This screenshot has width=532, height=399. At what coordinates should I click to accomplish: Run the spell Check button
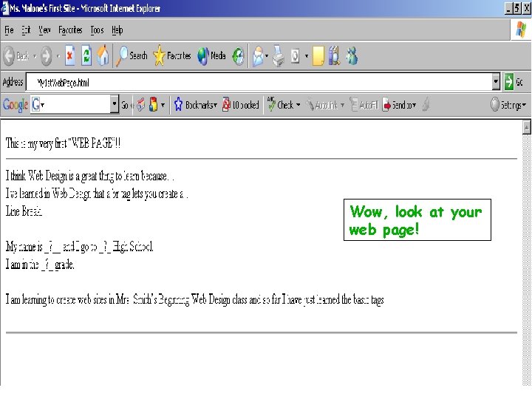pyautogui.click(x=280, y=104)
